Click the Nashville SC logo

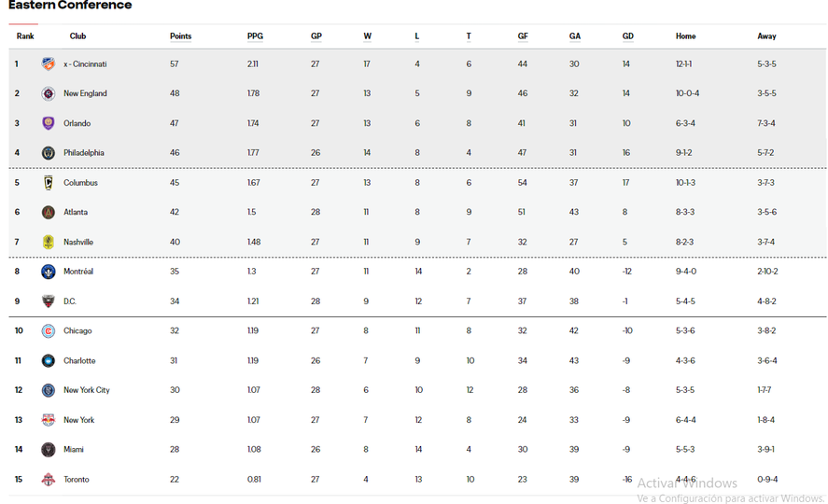(x=49, y=242)
